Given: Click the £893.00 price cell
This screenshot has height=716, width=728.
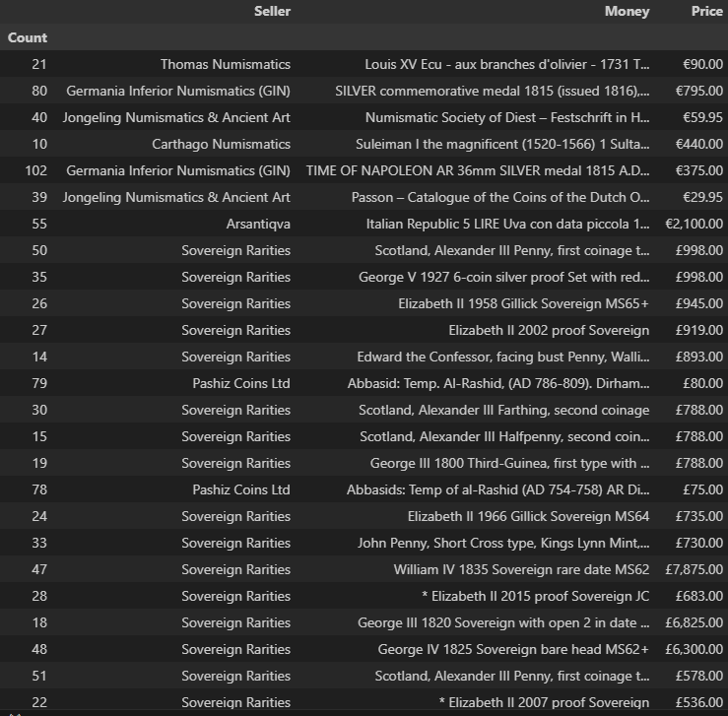Looking at the screenshot, I should (698, 357).
